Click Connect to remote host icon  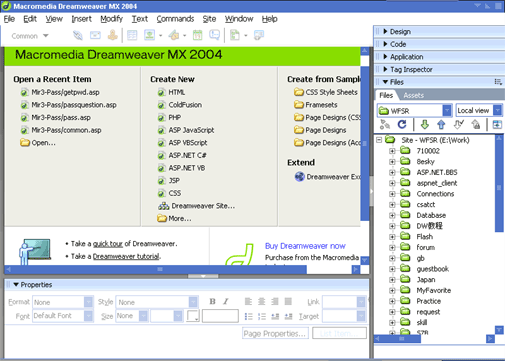coord(385,125)
